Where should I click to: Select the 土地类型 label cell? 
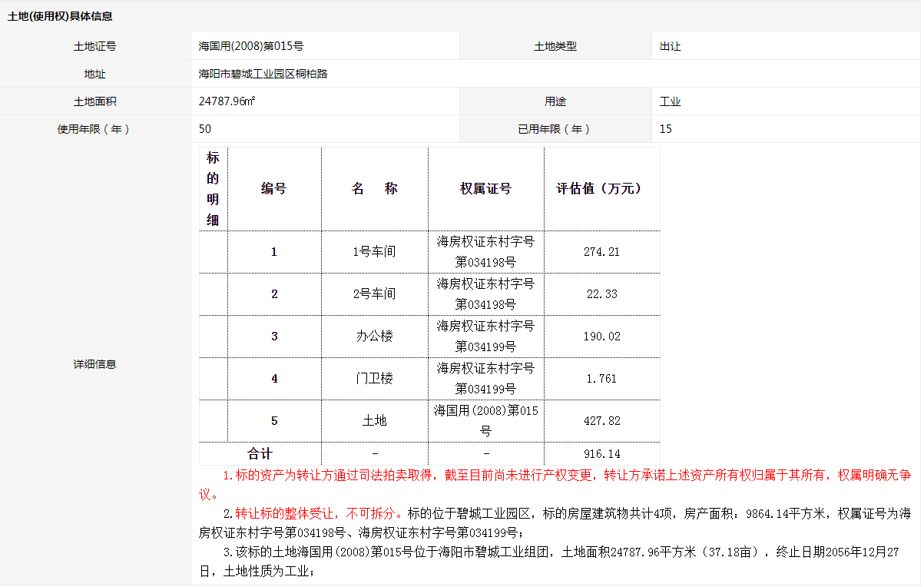click(555, 46)
